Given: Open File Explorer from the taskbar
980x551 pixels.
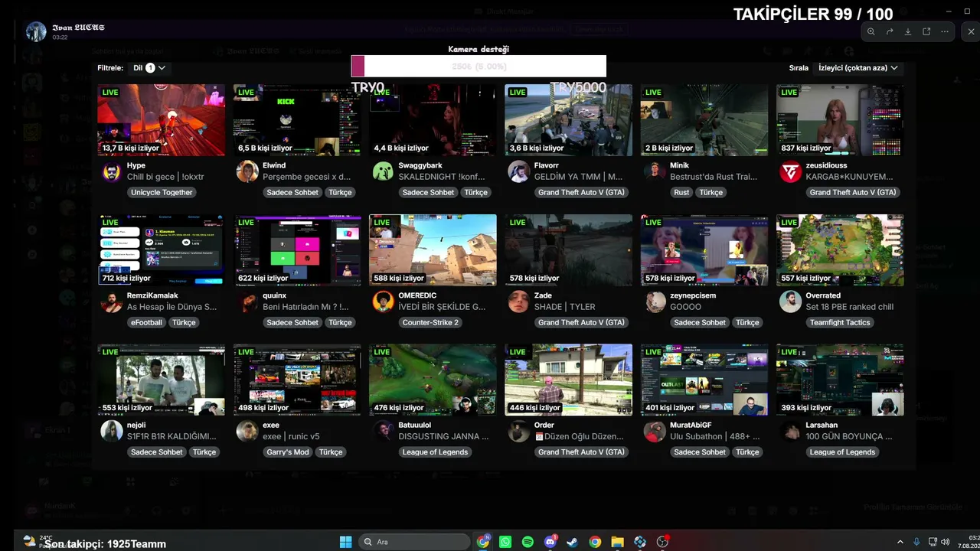Looking at the screenshot, I should [x=617, y=542].
